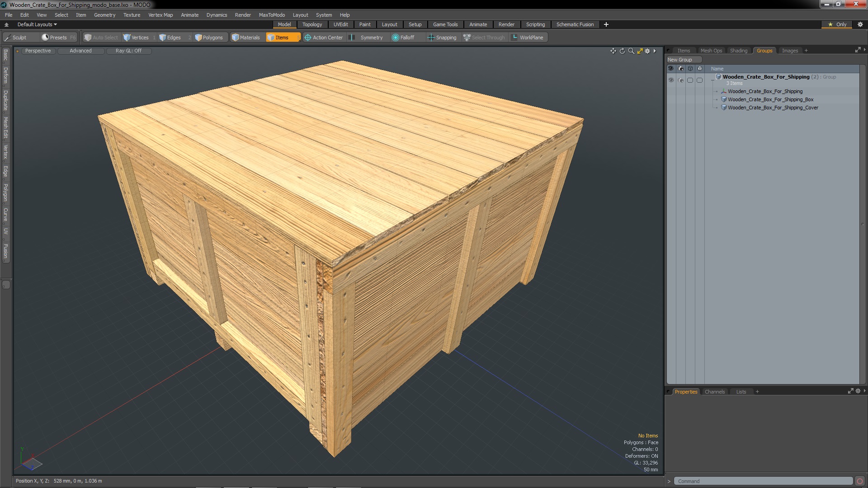This screenshot has height=488, width=868.
Task: Switch to the UVEdit layout tab
Action: (x=340, y=24)
